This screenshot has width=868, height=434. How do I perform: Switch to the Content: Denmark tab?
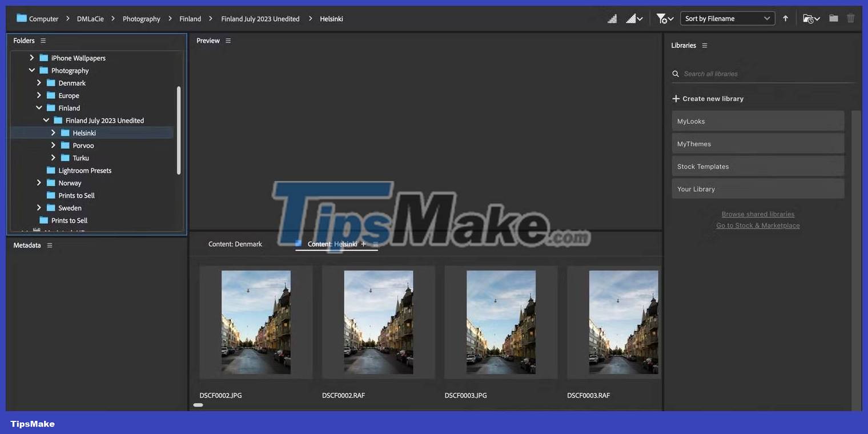pos(235,244)
